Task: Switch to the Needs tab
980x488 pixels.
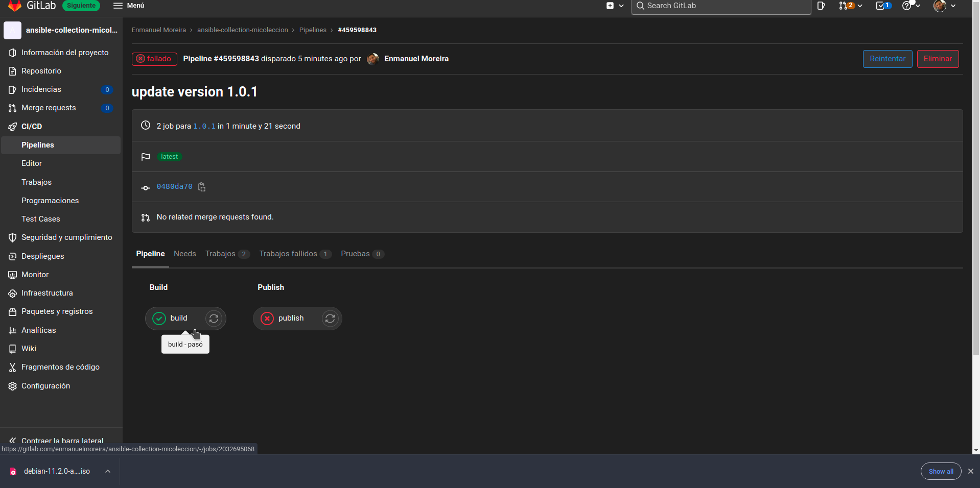Action: (185, 254)
